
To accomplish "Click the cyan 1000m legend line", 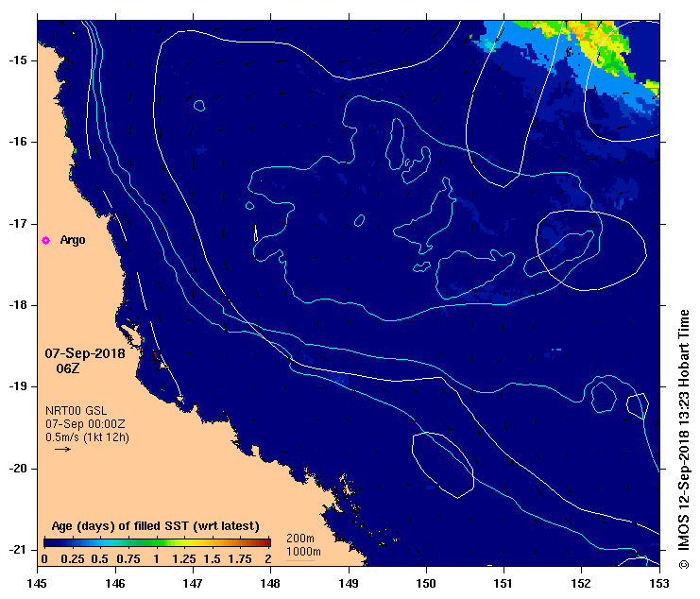I will coord(300,560).
